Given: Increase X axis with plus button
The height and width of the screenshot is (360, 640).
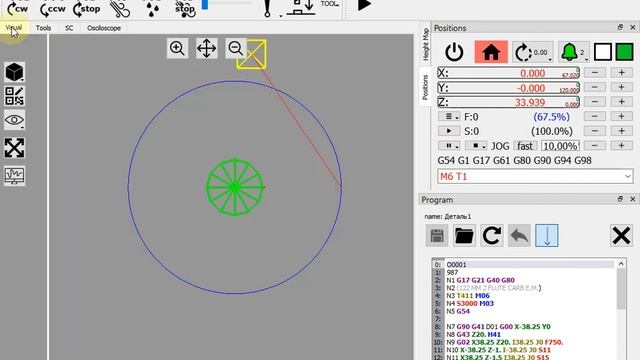Looking at the screenshot, I should (621, 73).
